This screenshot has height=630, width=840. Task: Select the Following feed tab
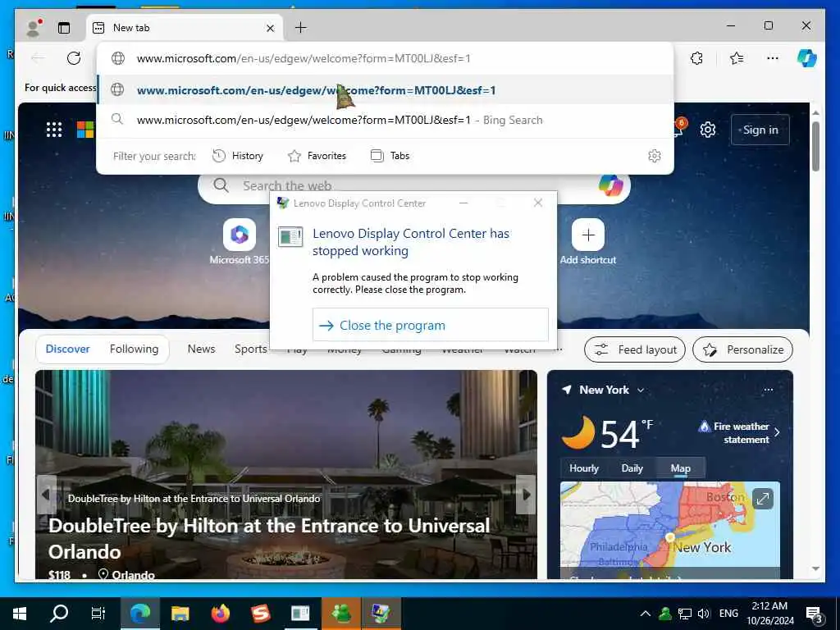tap(134, 349)
